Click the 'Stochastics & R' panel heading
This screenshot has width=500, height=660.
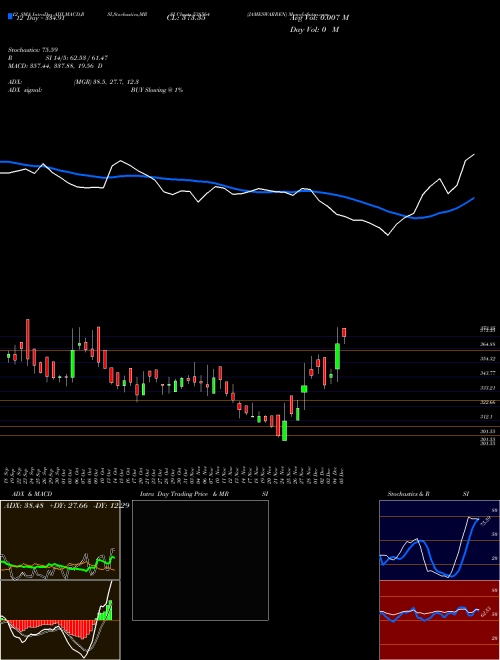[408, 494]
